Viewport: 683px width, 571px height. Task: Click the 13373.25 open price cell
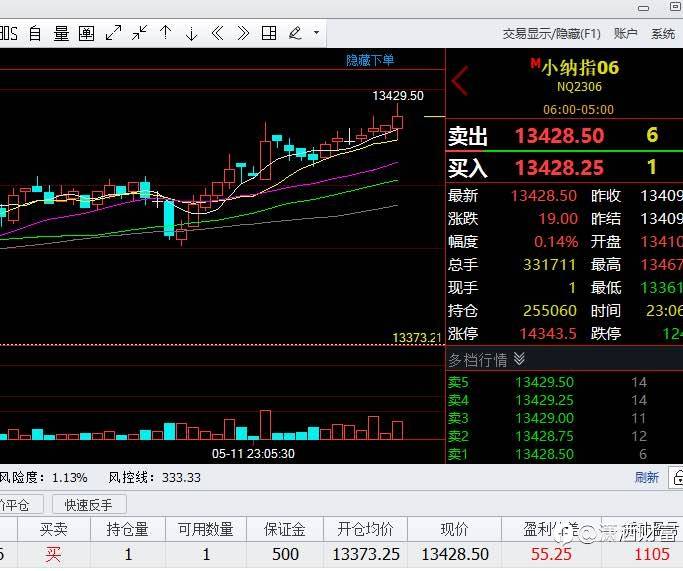366,554
